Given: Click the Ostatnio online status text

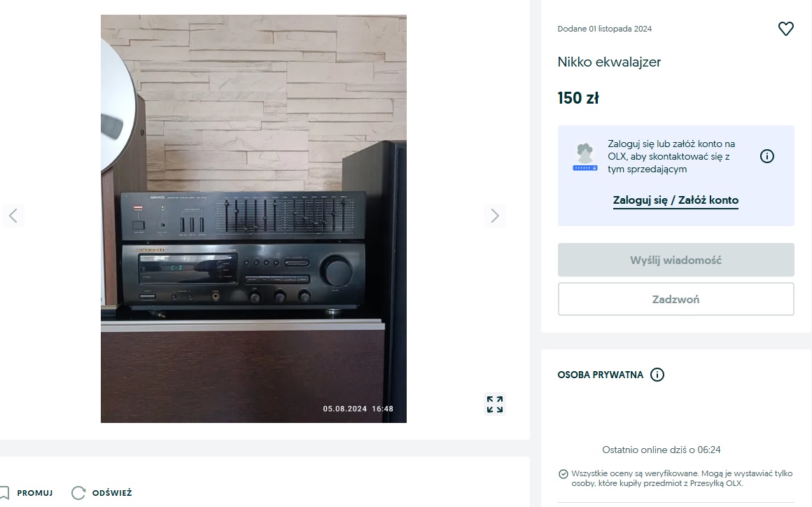Looking at the screenshot, I should pyautogui.click(x=661, y=450).
